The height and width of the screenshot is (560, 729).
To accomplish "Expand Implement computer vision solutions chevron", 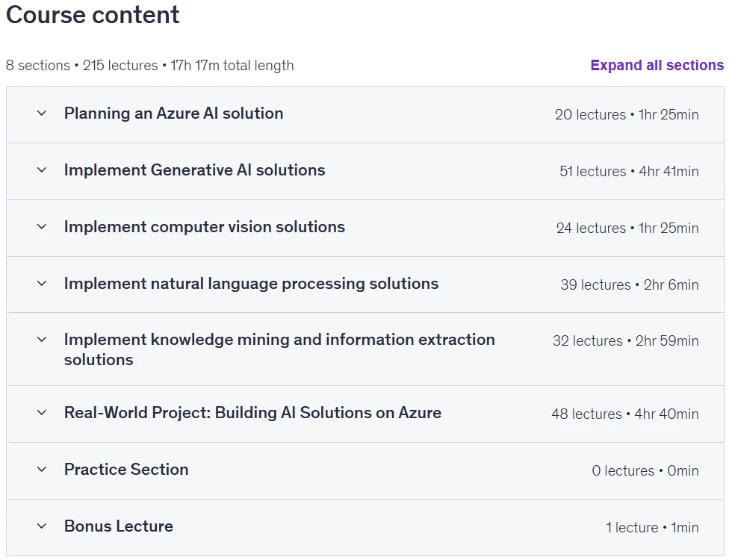I will tap(42, 227).
